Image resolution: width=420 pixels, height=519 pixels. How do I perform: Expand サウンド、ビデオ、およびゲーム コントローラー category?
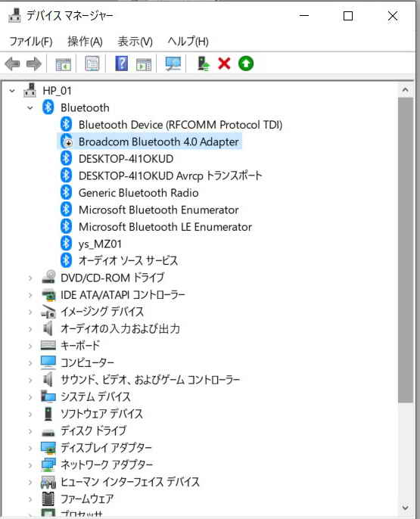tap(30, 380)
